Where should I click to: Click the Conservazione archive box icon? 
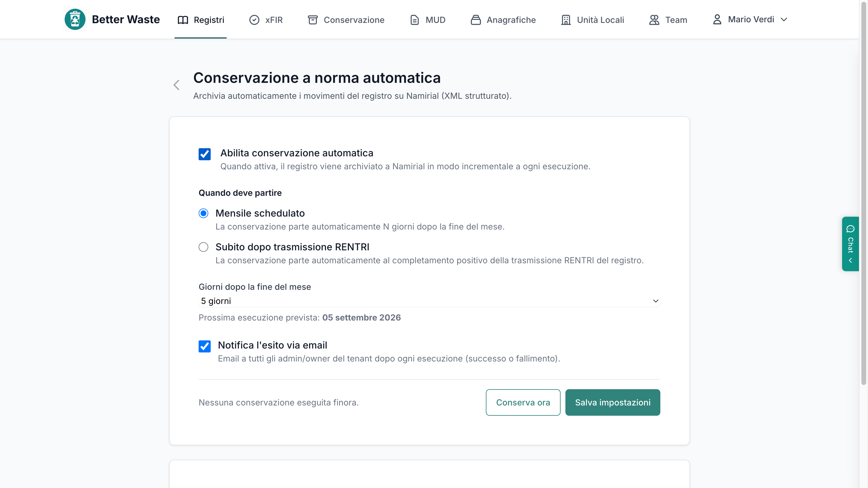coord(313,20)
